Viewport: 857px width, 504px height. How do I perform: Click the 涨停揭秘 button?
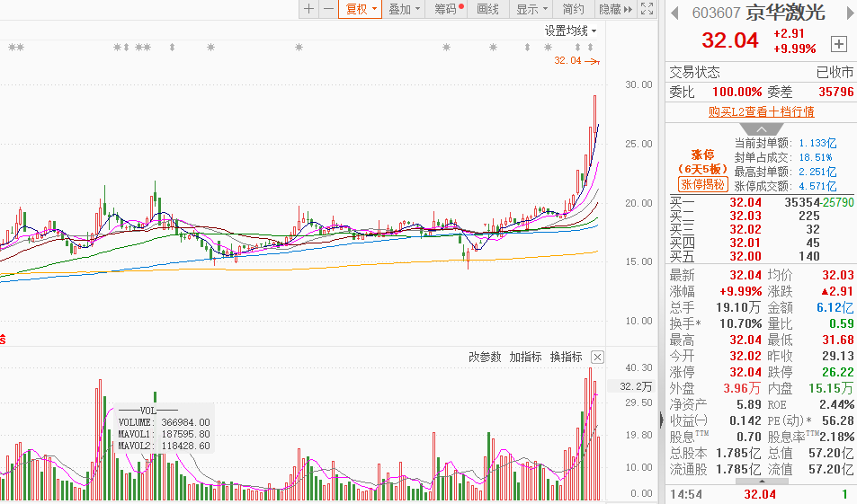702,184
